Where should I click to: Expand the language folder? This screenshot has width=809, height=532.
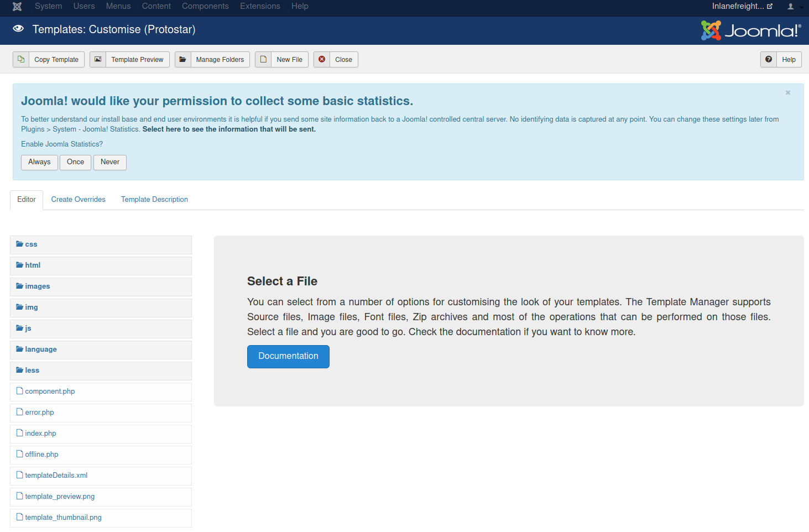pyautogui.click(x=40, y=350)
